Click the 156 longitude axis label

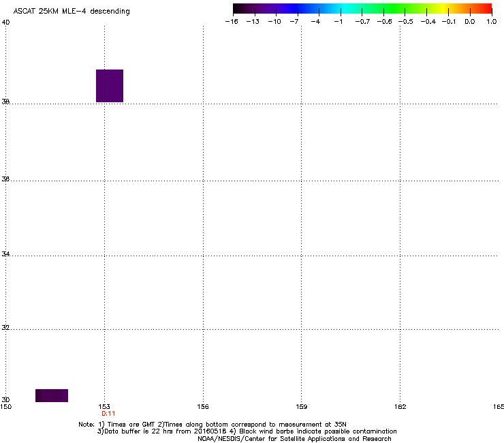pos(203,407)
